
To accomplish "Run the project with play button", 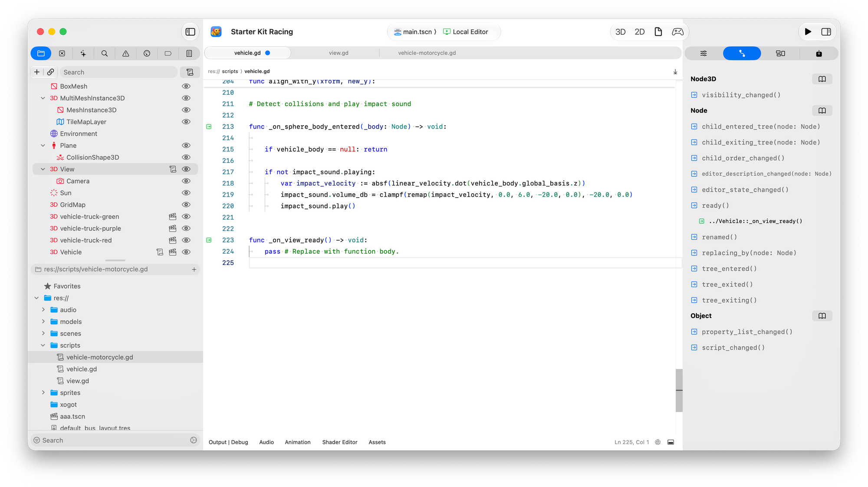I will tap(808, 32).
